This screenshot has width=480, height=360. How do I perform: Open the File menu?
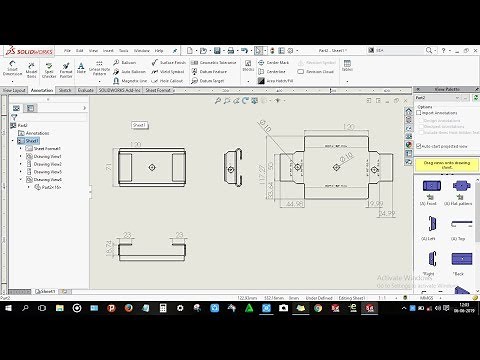67,51
